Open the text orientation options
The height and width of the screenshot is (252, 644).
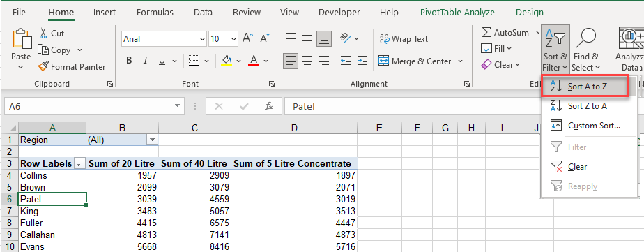[348, 38]
